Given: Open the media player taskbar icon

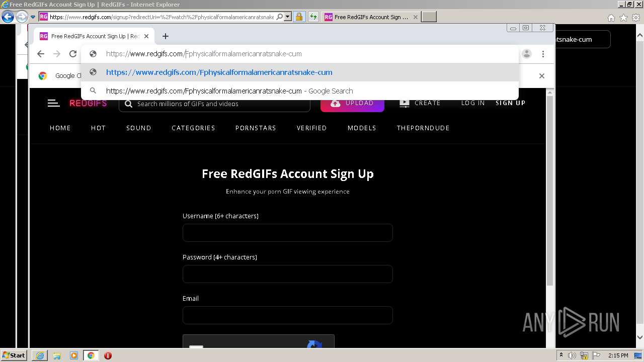Looking at the screenshot, I should 74,355.
